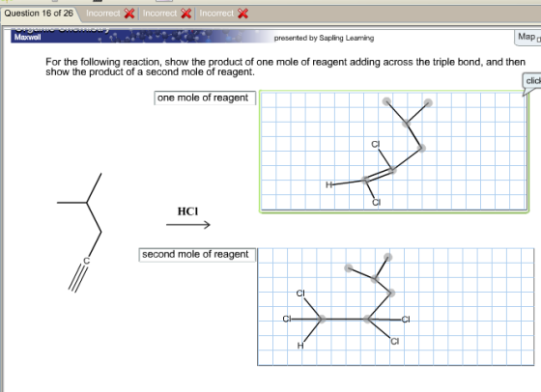Click the C atom label on reactant alkyne
The image size is (541, 392).
coord(87,261)
